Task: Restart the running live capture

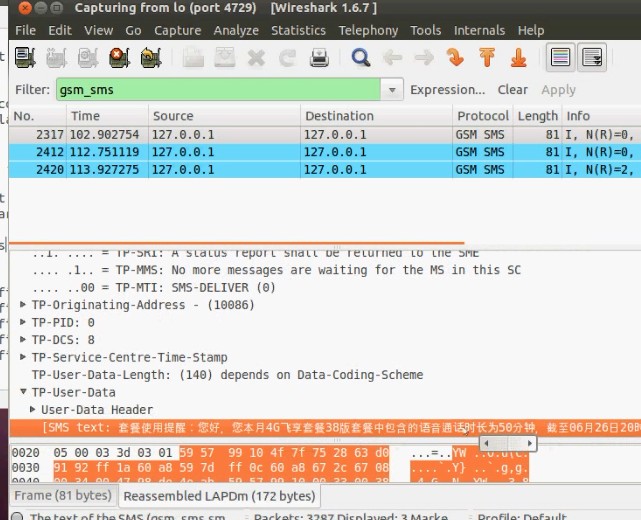Action: coord(151,57)
